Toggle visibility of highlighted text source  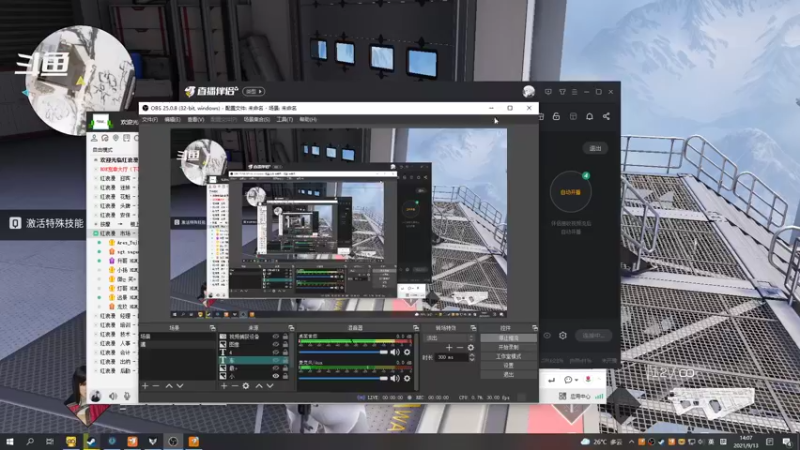276,360
